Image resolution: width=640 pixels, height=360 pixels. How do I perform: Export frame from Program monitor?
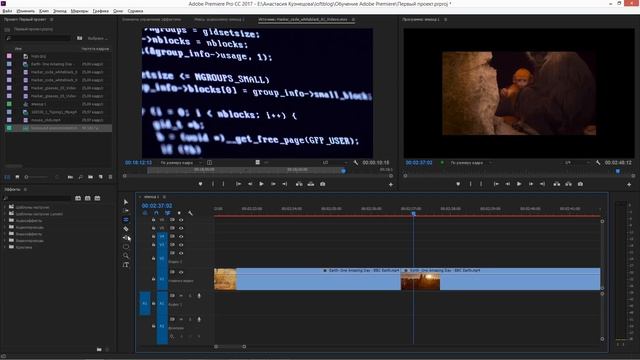pyautogui.click(x=580, y=184)
